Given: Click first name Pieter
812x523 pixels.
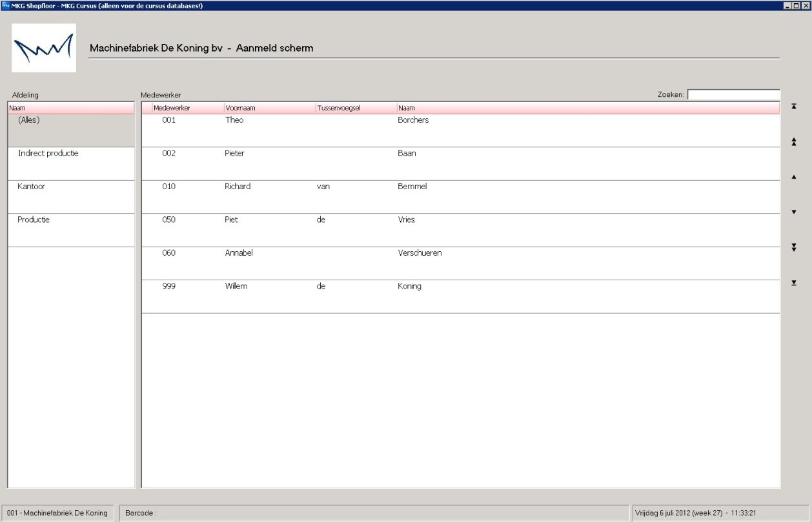Looking at the screenshot, I should (x=234, y=154).
